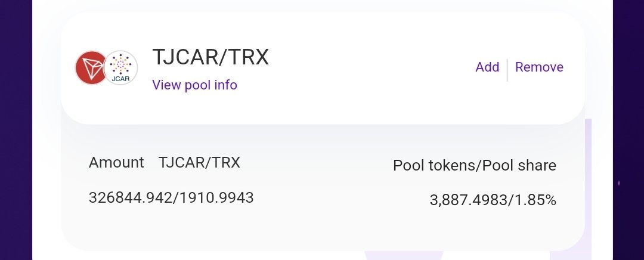Click Remove to withdraw liquidity
The width and height of the screenshot is (644, 260).
(x=539, y=67)
